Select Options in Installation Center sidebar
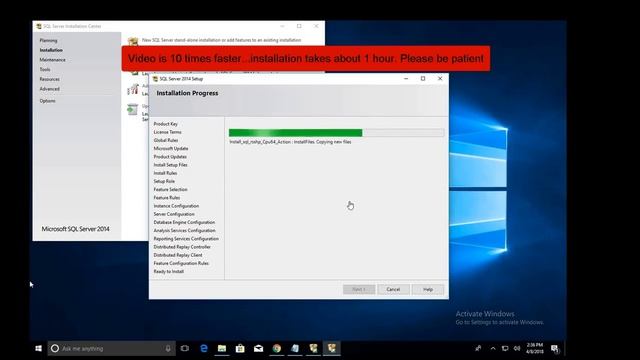This screenshot has width=640, height=360. point(47,101)
